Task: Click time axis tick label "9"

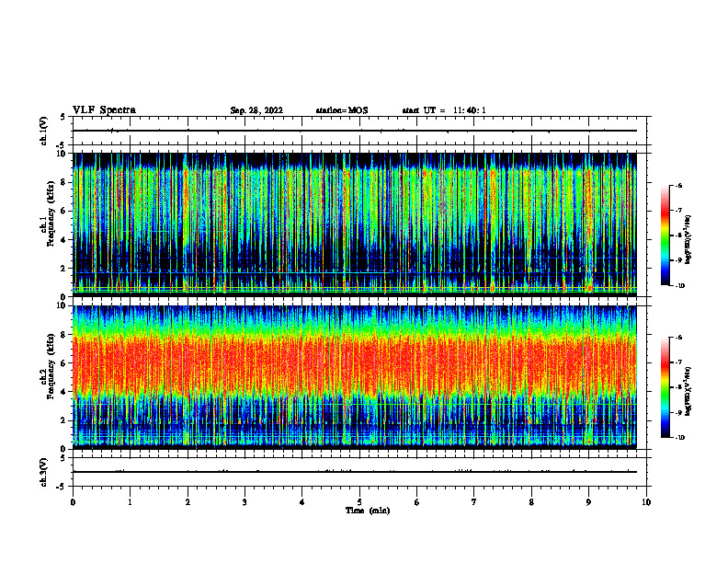Action: [588, 502]
